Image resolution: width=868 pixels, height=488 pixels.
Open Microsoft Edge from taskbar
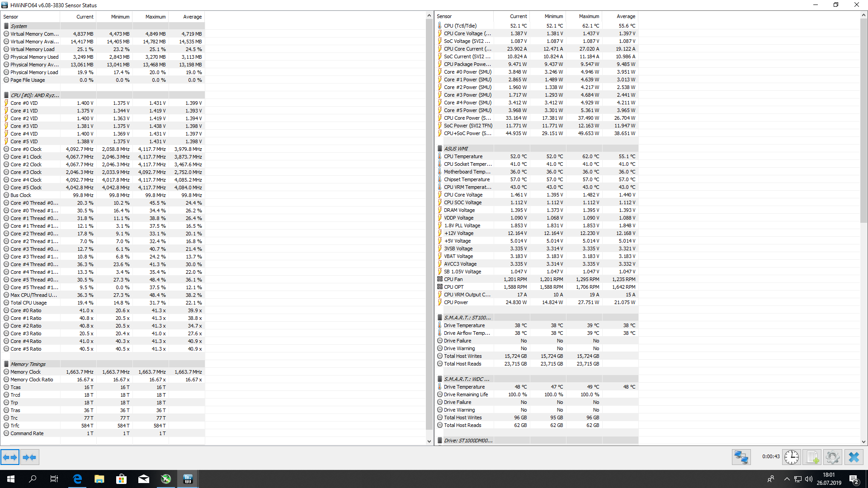click(x=77, y=479)
